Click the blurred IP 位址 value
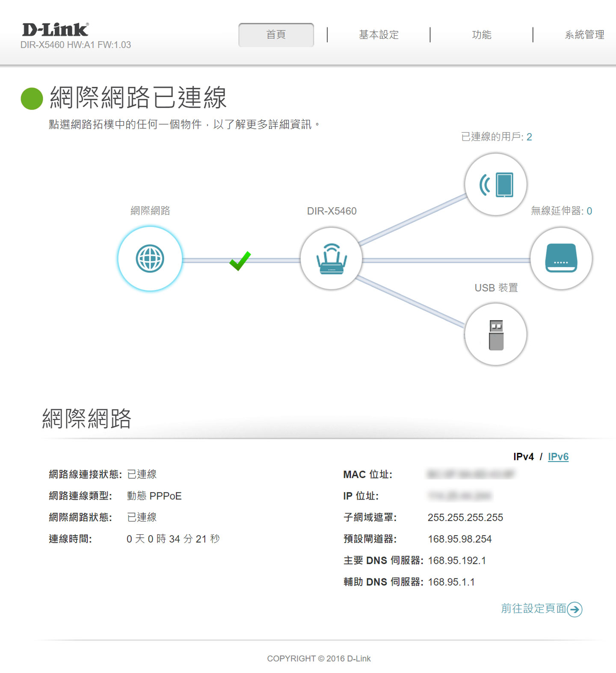 pos(460,496)
